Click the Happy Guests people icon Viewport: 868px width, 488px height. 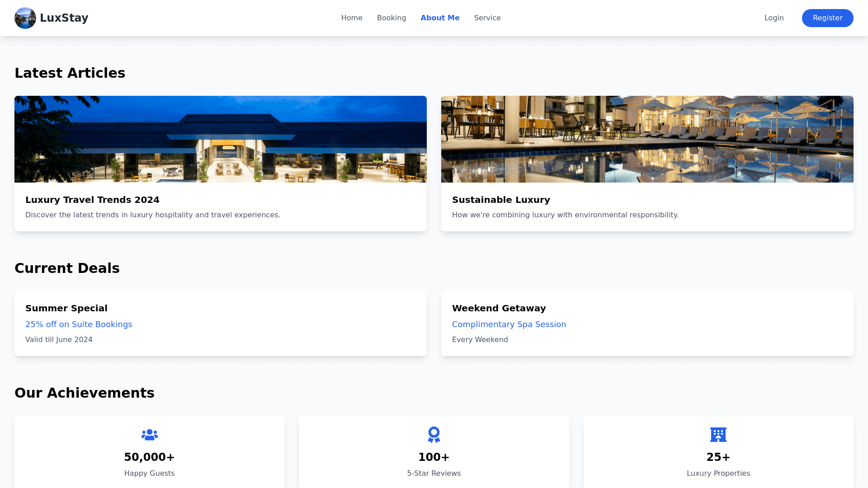click(x=149, y=435)
